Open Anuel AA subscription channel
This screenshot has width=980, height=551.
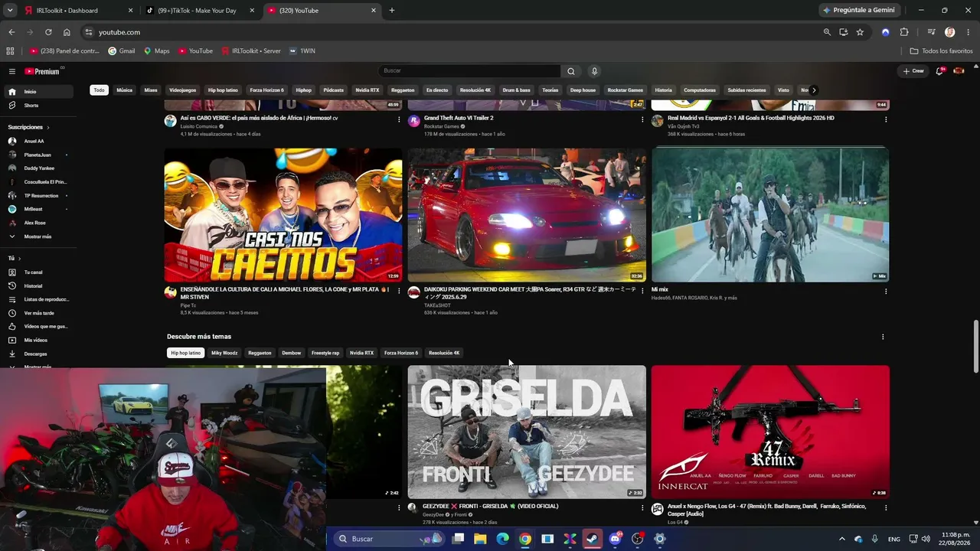[40, 142]
